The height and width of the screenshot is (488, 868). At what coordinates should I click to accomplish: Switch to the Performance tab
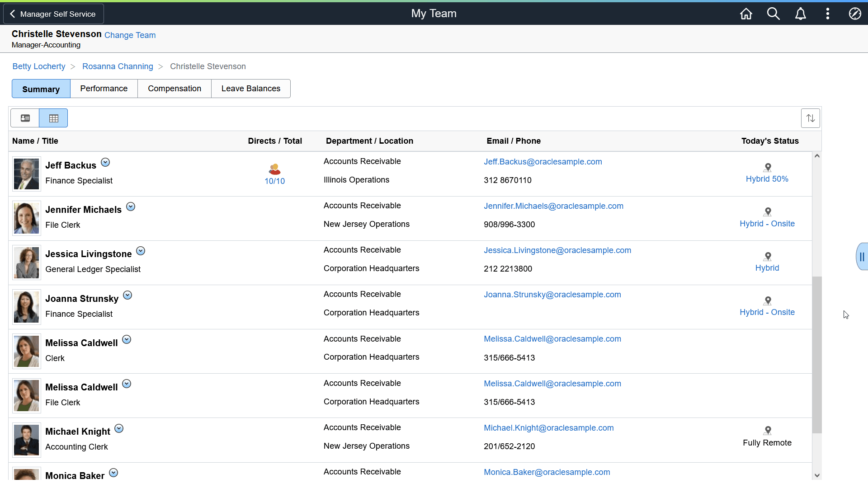click(104, 89)
